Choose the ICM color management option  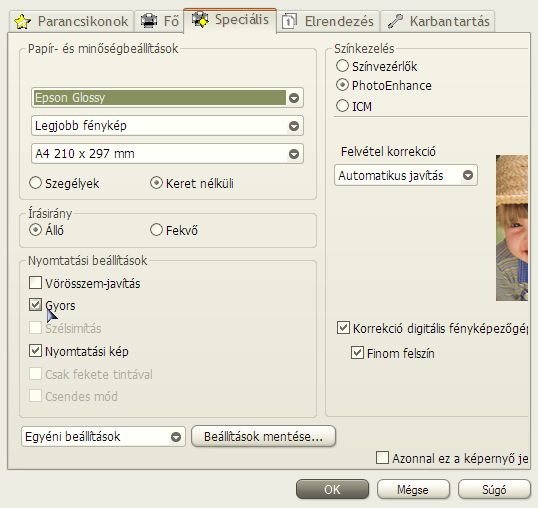(x=342, y=106)
